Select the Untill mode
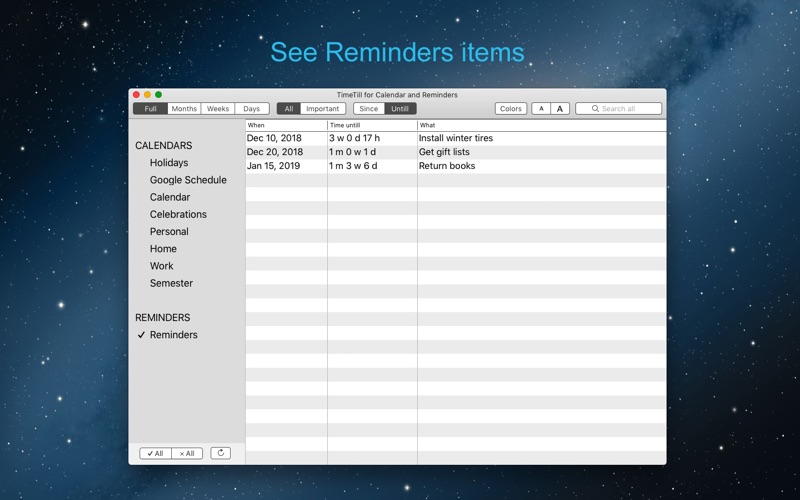Screen dimensions: 800x500 [x=400, y=109]
